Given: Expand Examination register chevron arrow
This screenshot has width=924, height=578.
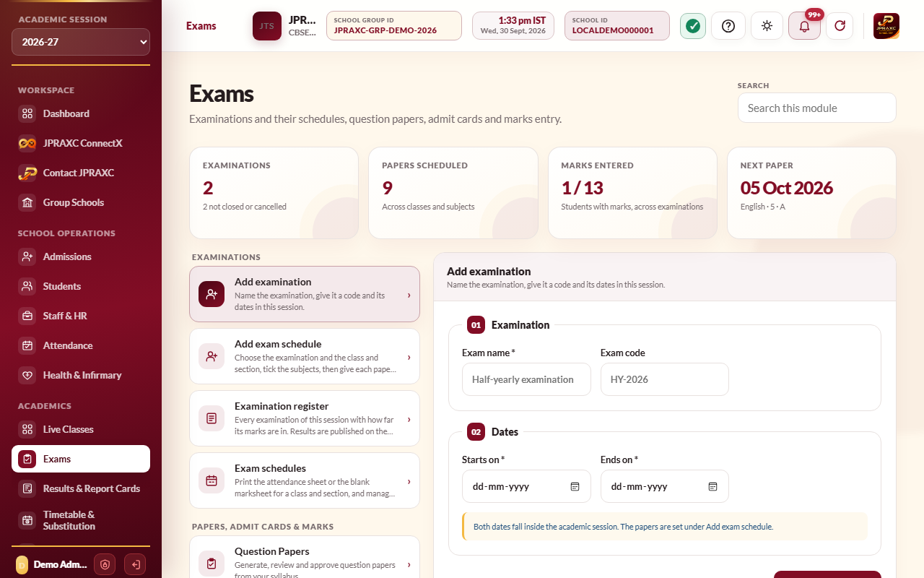Looking at the screenshot, I should pos(409,419).
